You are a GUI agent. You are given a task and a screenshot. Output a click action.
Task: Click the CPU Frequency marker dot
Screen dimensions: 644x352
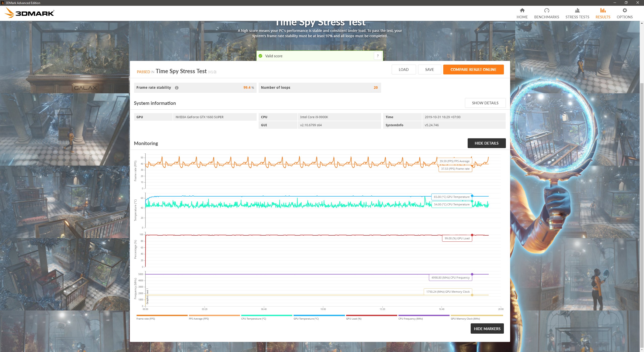[472, 274]
